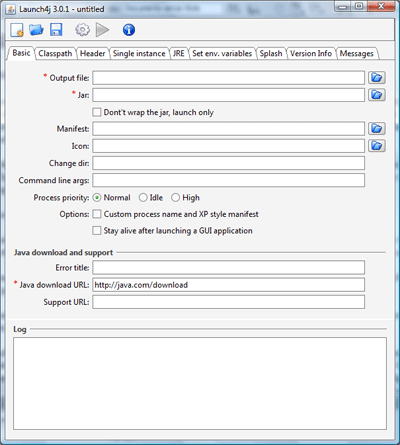400x445 pixels.
Task: Open an existing configuration file
Action: pyautogui.click(x=36, y=30)
